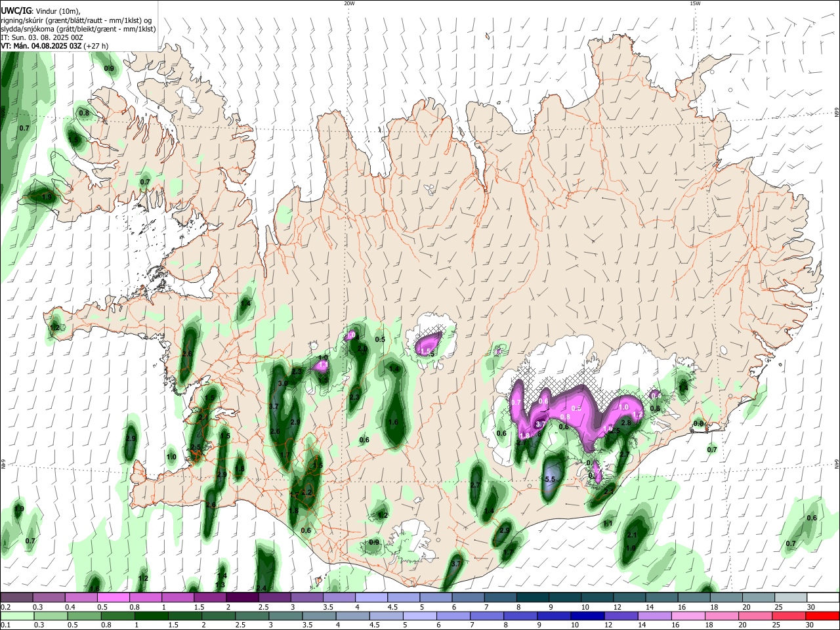Viewport: 840px width, 630px height.
Task: Select the 'slydda/snjókoma' legend description line
Action: coord(78,29)
